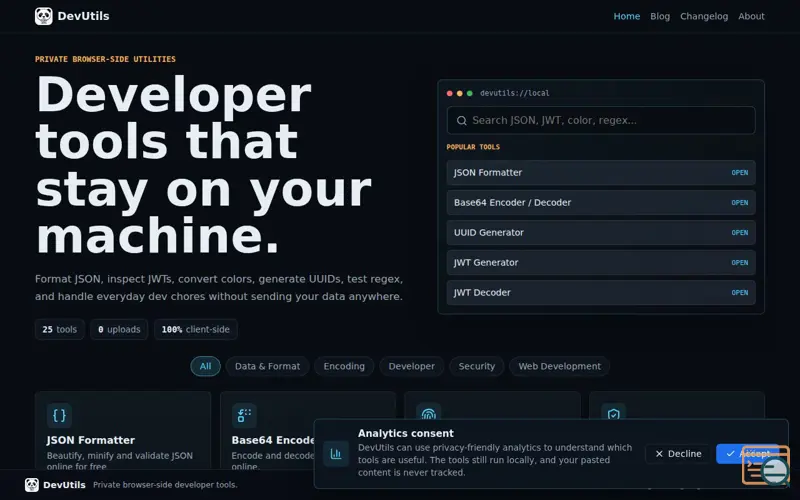800x500 pixels.
Task: Click the fingerprint icon on third card
Action: click(x=429, y=412)
